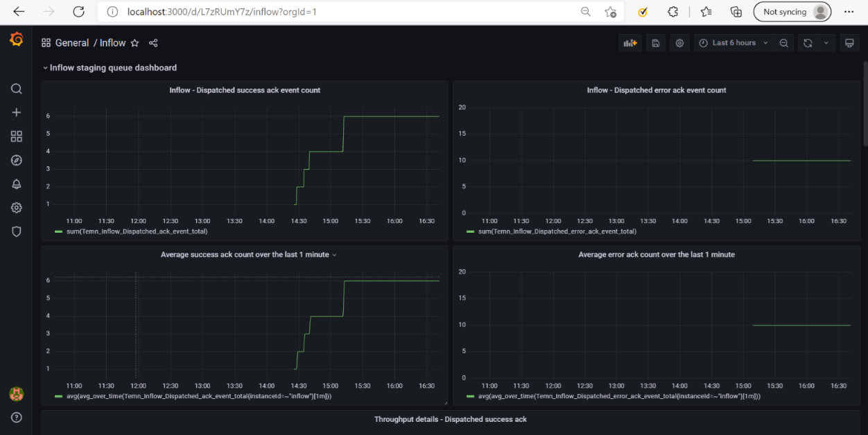868x435 pixels.
Task: Click the browser address bar URL
Action: (222, 12)
